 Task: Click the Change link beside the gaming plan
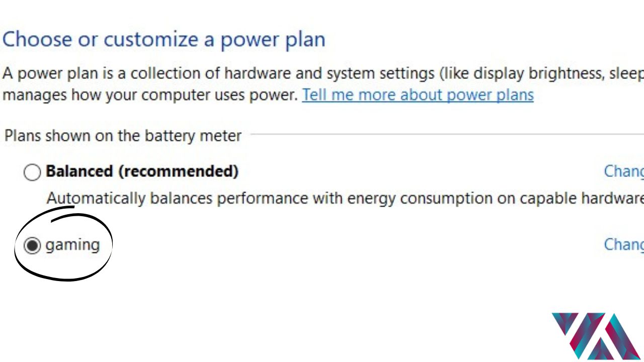[624, 244]
